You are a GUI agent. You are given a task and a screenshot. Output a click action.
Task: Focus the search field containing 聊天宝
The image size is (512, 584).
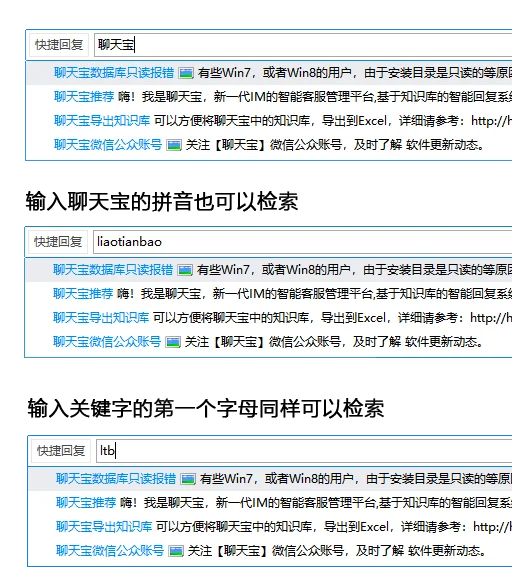pos(303,45)
